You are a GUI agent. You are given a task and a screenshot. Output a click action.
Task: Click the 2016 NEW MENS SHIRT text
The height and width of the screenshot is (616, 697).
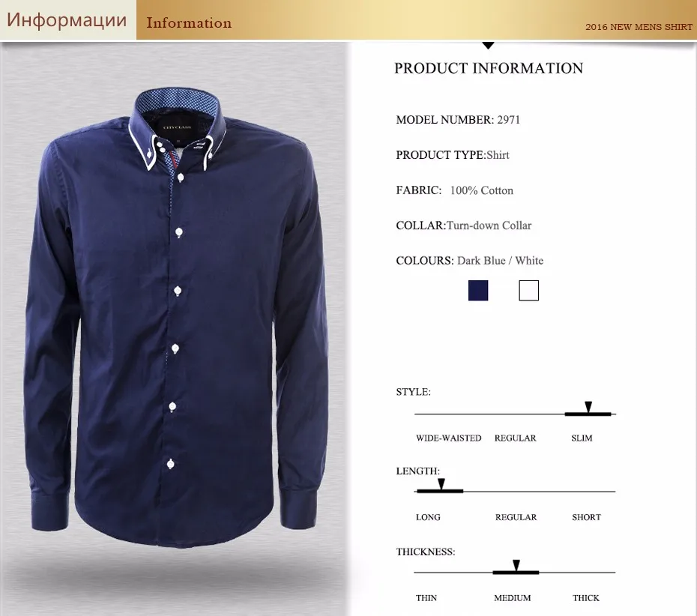click(x=639, y=27)
